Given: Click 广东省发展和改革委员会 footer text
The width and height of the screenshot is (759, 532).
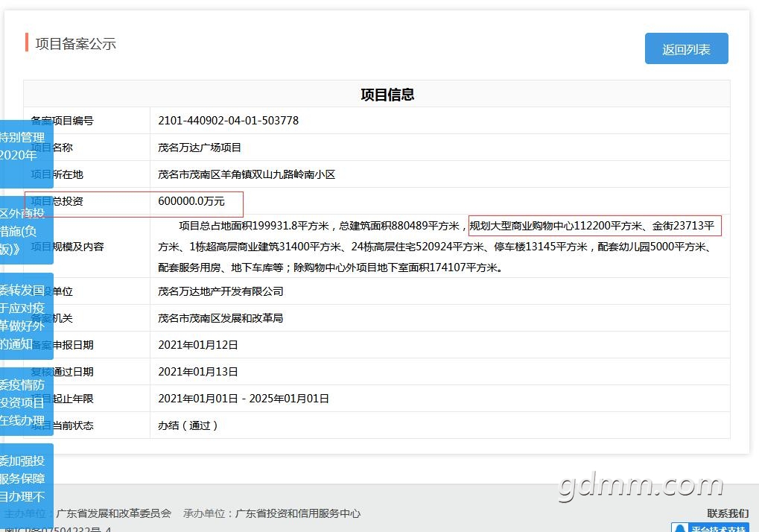Looking at the screenshot, I should pos(114,513).
